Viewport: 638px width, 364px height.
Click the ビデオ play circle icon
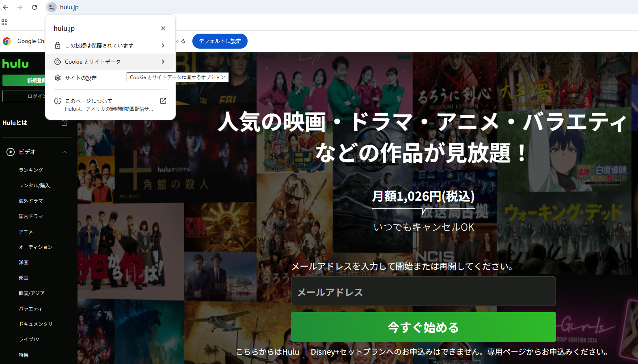click(11, 152)
